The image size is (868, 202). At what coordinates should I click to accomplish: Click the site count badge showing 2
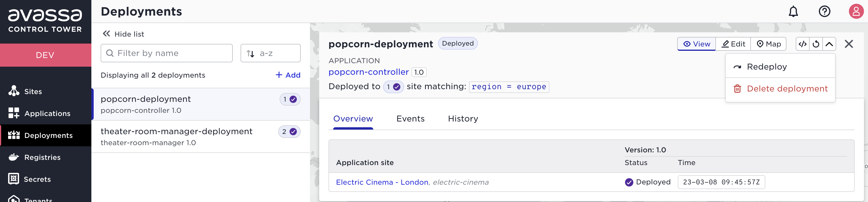(x=289, y=131)
